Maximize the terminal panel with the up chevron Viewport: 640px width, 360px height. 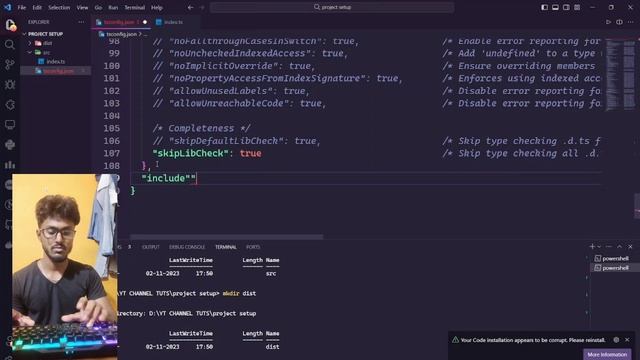click(x=620, y=247)
